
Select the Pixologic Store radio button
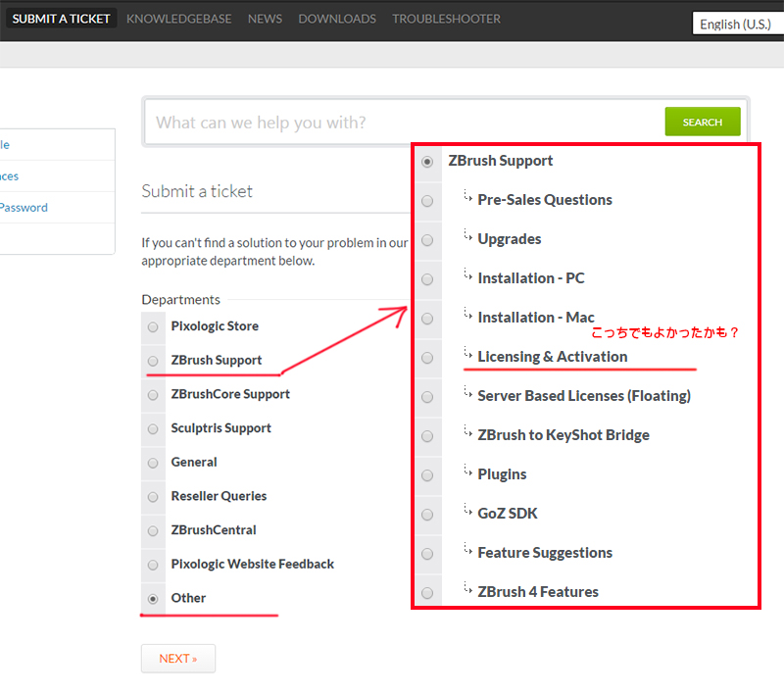(x=152, y=326)
